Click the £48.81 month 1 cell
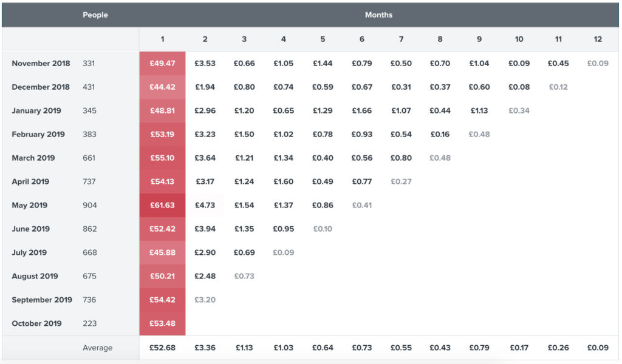 [162, 110]
